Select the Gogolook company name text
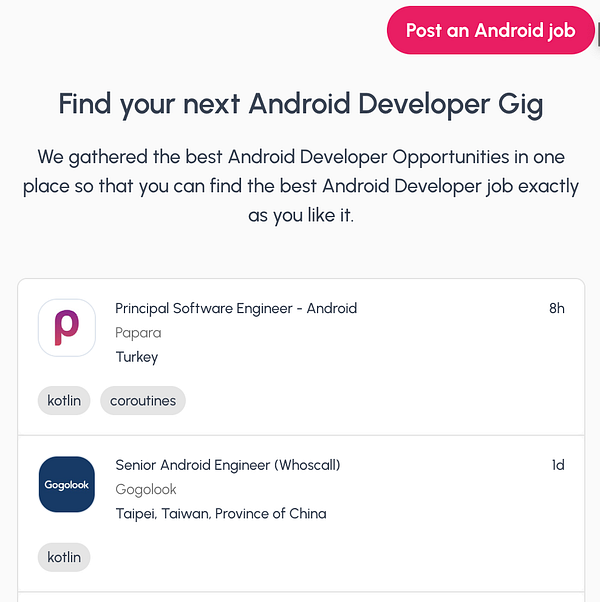Viewport: 600px width, 602px height. coord(146,489)
